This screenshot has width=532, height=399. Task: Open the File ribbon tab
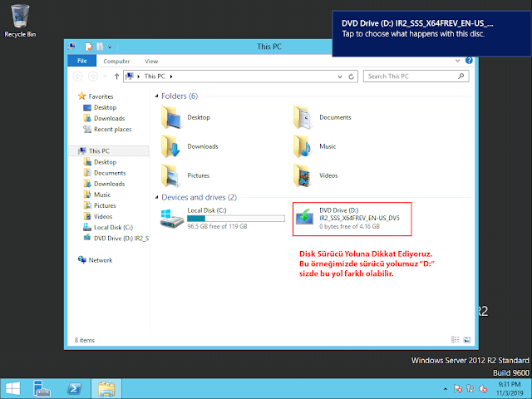coord(81,61)
